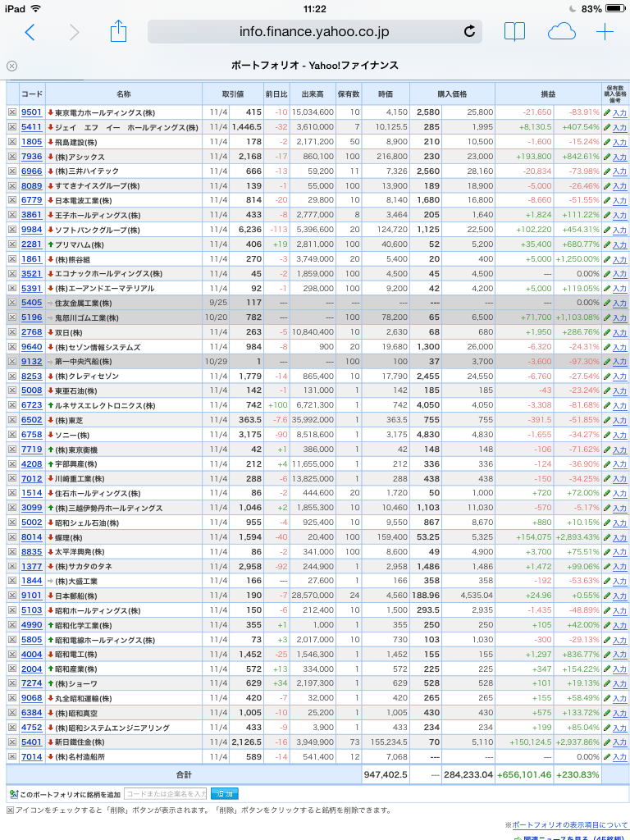Screen dimensions: 630x840
Task: Click 入力 link in row 3861
Action: [619, 215]
